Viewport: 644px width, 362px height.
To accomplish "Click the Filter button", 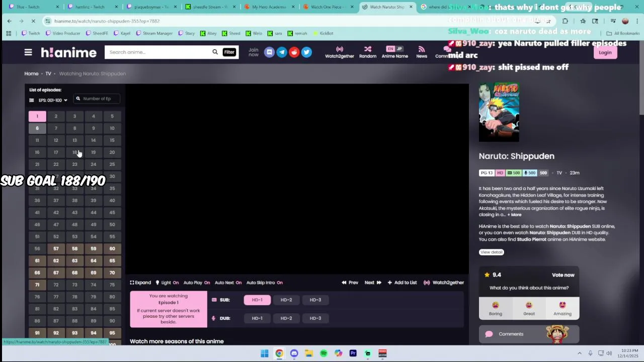I will point(229,52).
